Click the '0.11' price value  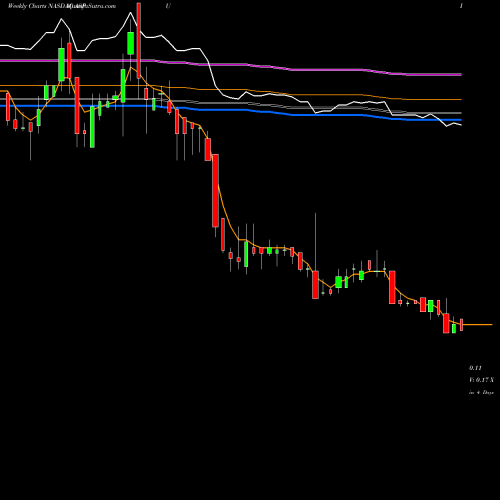coord(475,368)
